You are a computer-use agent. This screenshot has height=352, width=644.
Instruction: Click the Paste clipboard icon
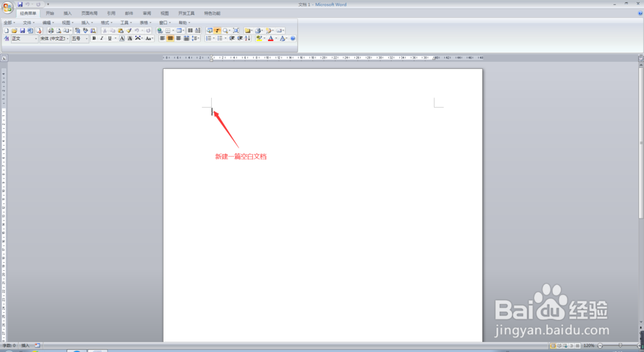pyautogui.click(x=120, y=30)
